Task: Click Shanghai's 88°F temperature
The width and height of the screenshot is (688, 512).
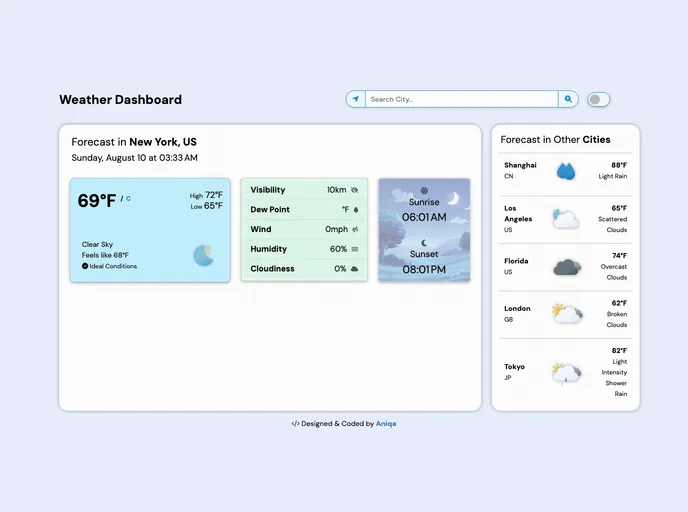Action: (619, 165)
